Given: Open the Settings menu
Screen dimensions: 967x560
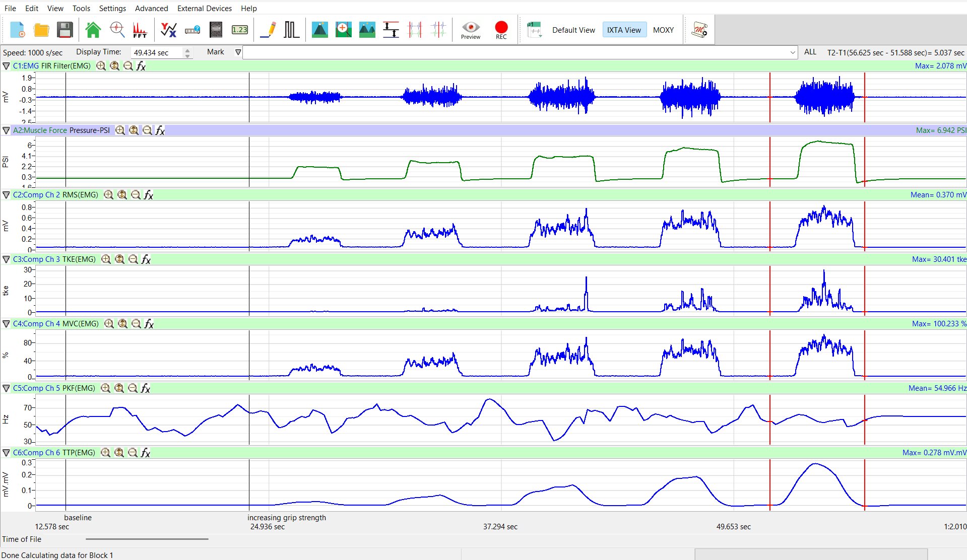Looking at the screenshot, I should (x=112, y=8).
